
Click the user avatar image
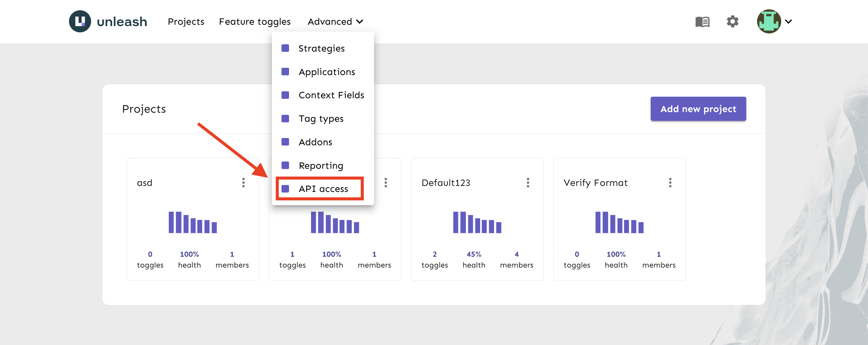(769, 22)
